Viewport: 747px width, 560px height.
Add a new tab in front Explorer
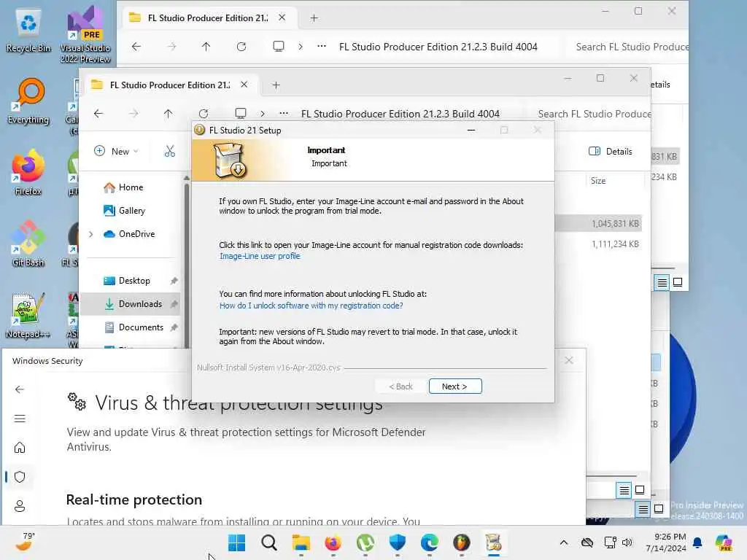[x=276, y=85]
